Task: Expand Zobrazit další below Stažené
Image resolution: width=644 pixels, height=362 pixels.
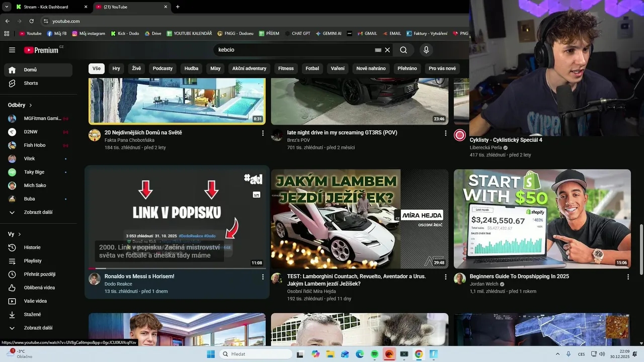Action: [x=39, y=328]
